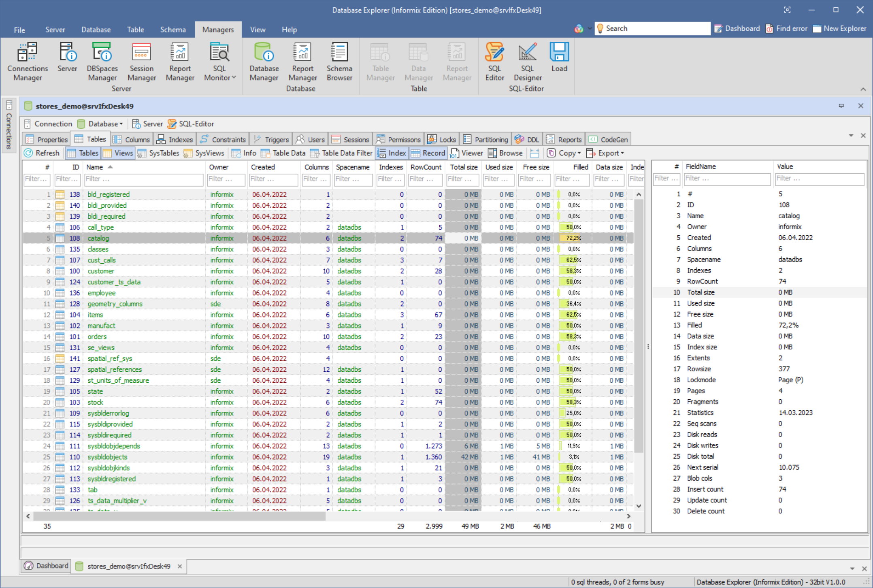This screenshot has width=873, height=588.
Task: Open the color theme dropdown arrow
Action: [x=589, y=28]
